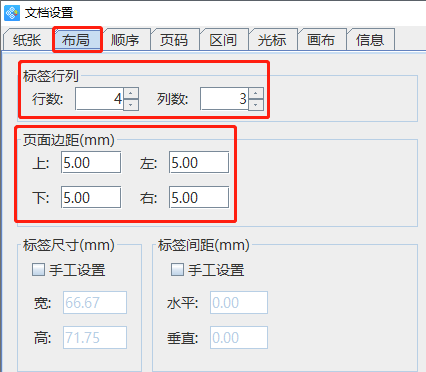Click the 左 left margin field
Image resolution: width=426 pixels, height=372 pixels.
pos(199,162)
